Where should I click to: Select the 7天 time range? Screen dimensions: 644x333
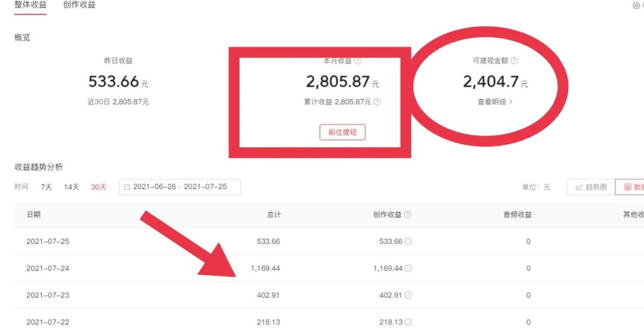[47, 187]
